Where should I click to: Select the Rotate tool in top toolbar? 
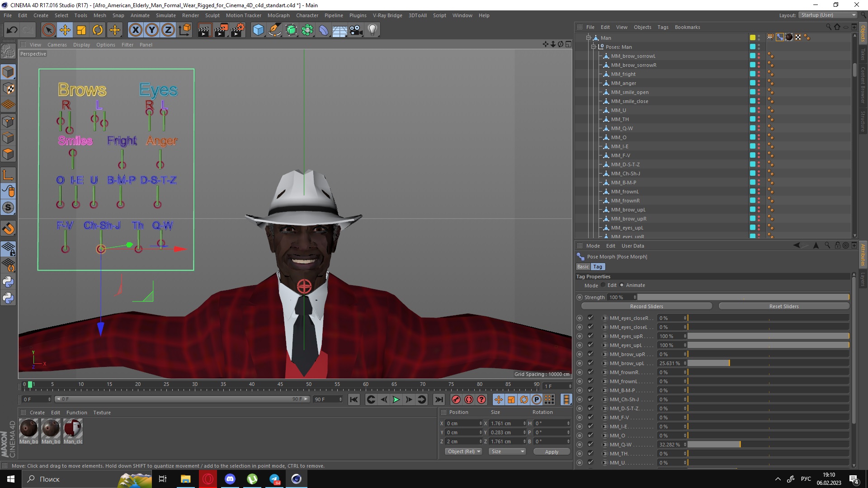point(98,30)
